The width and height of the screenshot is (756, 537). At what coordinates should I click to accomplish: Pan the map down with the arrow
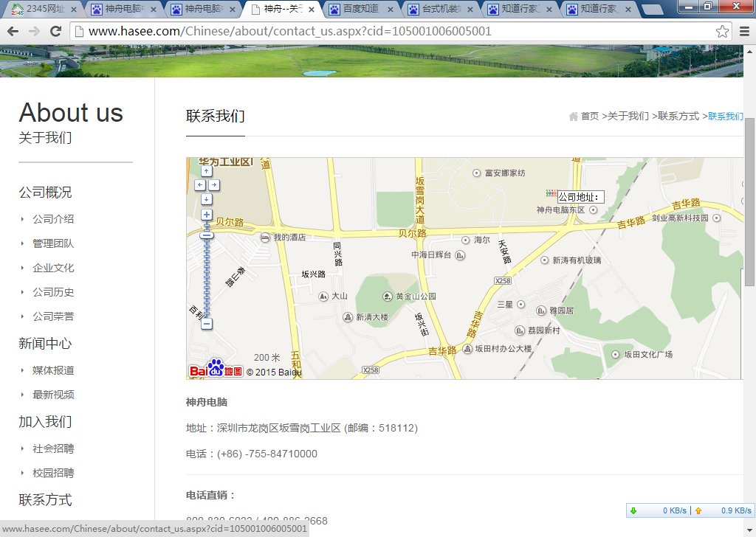click(x=207, y=199)
